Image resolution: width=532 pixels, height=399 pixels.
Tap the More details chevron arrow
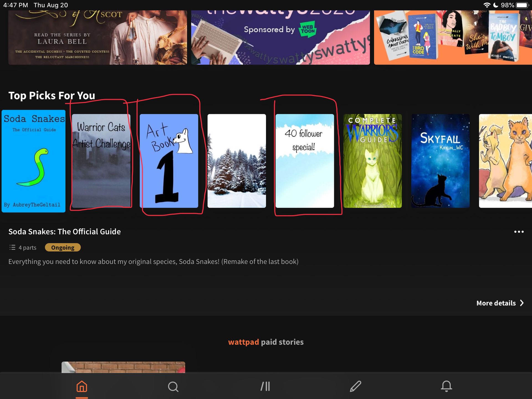point(522,303)
